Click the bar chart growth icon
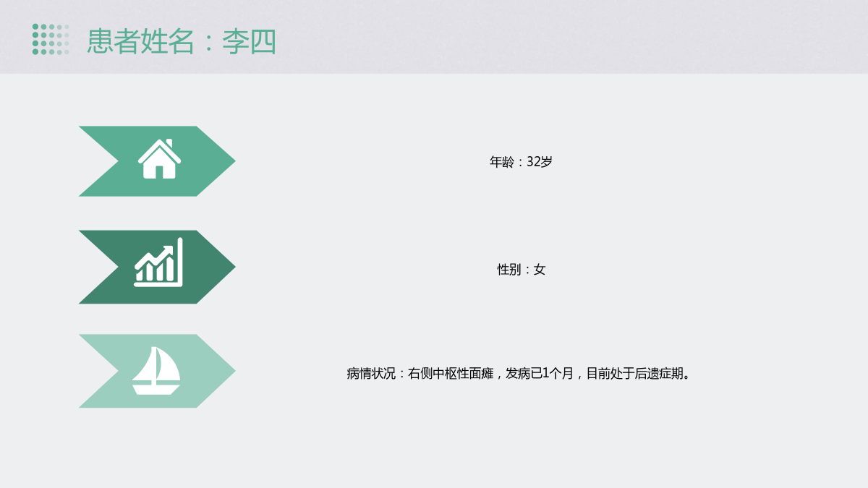Image resolution: width=868 pixels, height=488 pixels. tap(158, 262)
